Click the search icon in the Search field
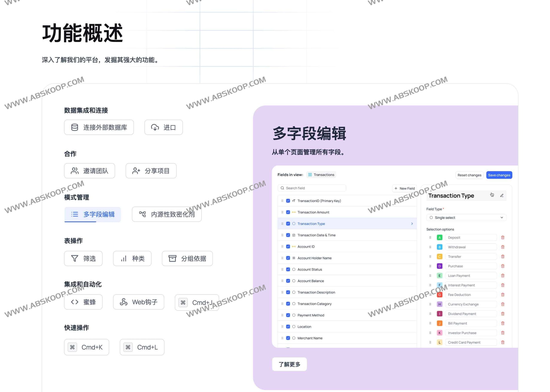Screen dimensions: 550x392 pos(282,188)
